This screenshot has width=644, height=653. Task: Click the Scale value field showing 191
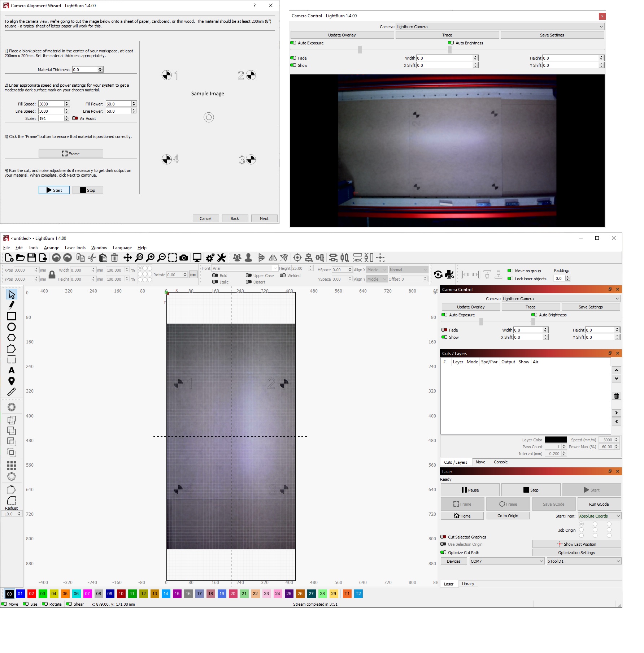coord(51,118)
